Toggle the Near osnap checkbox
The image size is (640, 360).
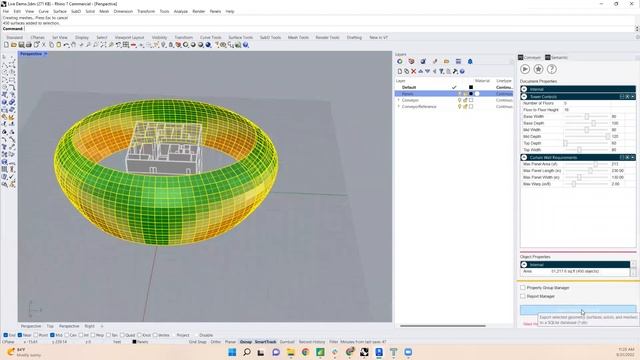click(20, 335)
